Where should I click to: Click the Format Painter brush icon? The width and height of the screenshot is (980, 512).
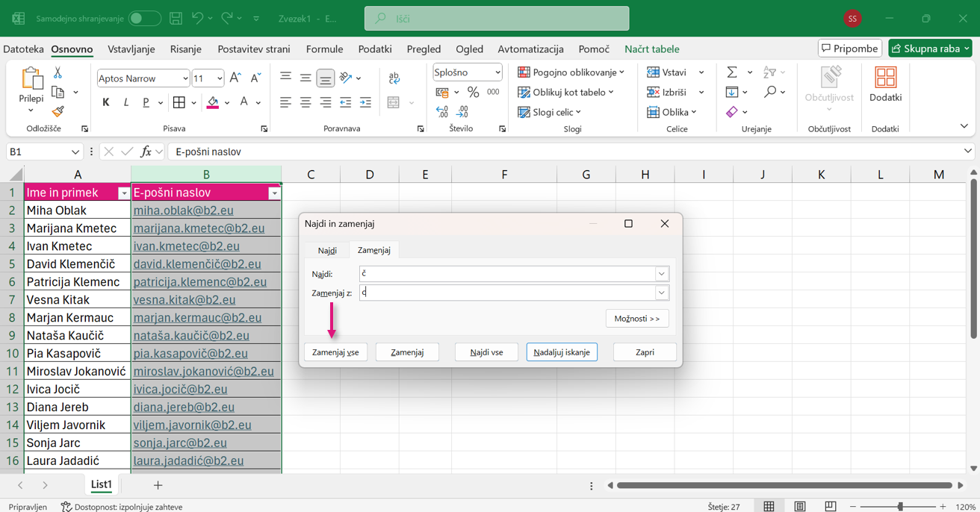point(58,111)
